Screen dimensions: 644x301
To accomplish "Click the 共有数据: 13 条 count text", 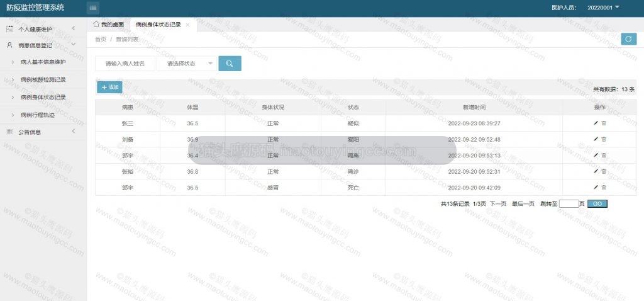I will [x=614, y=89].
